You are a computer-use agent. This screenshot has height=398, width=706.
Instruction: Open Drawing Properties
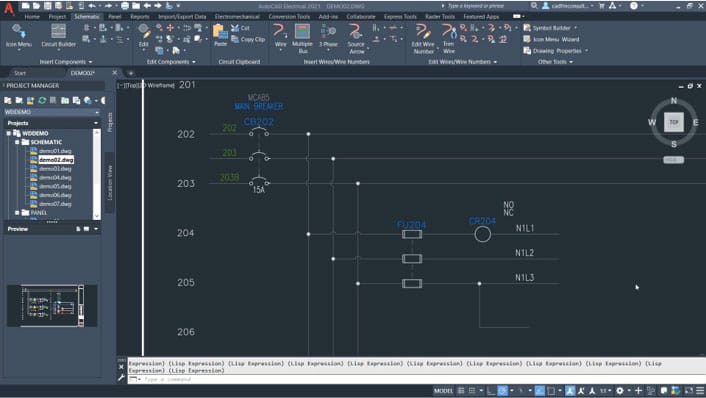pos(552,51)
